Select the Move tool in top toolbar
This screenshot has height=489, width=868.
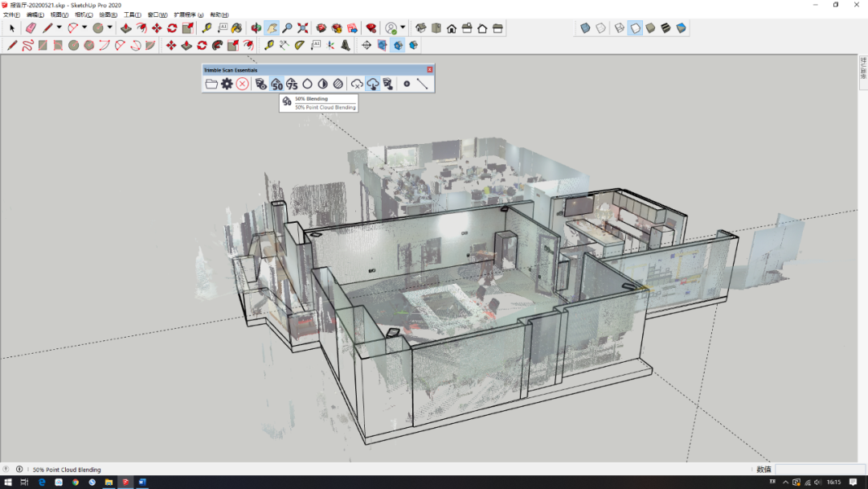pyautogui.click(x=157, y=28)
